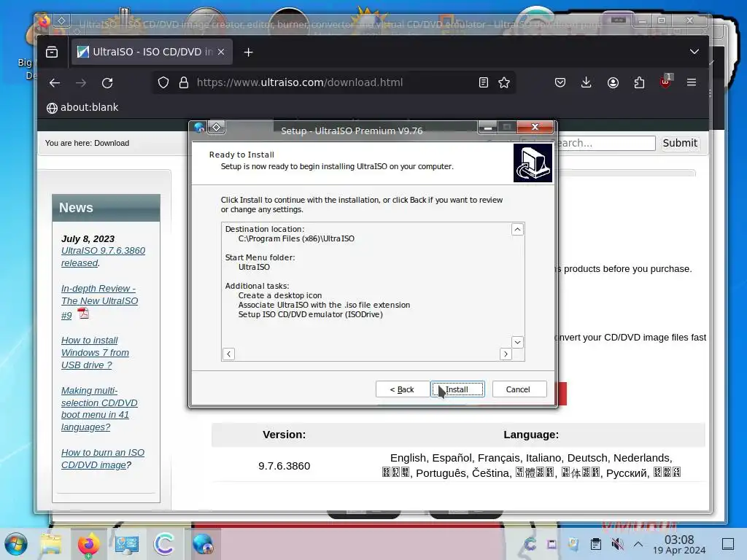Click the Destination location path text

(x=296, y=238)
